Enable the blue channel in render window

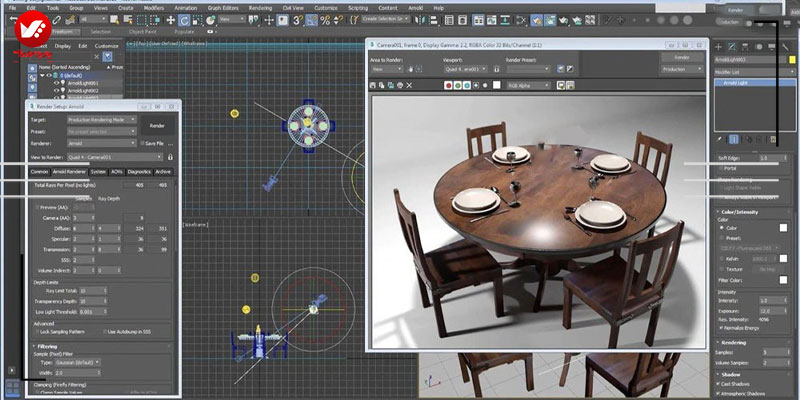click(467, 85)
